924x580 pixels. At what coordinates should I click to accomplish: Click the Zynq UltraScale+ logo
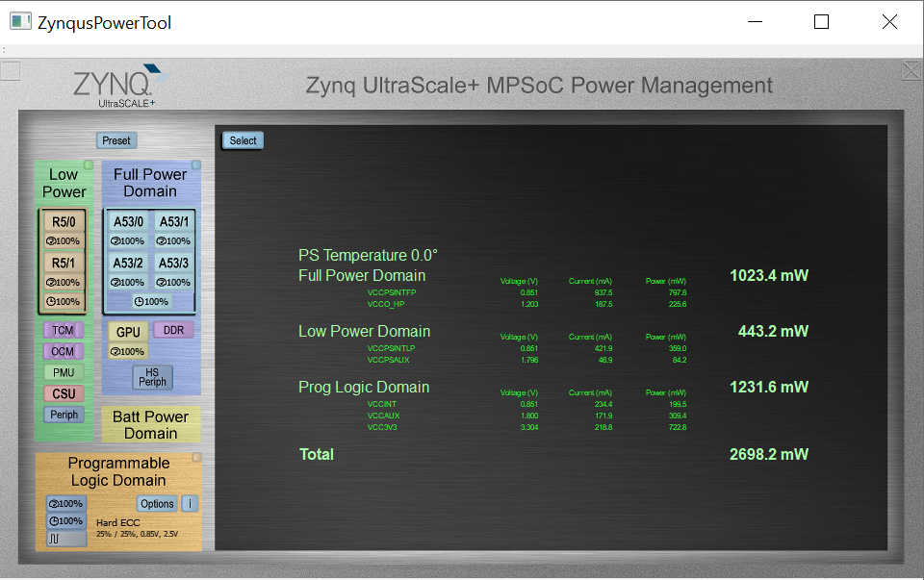[x=121, y=86]
